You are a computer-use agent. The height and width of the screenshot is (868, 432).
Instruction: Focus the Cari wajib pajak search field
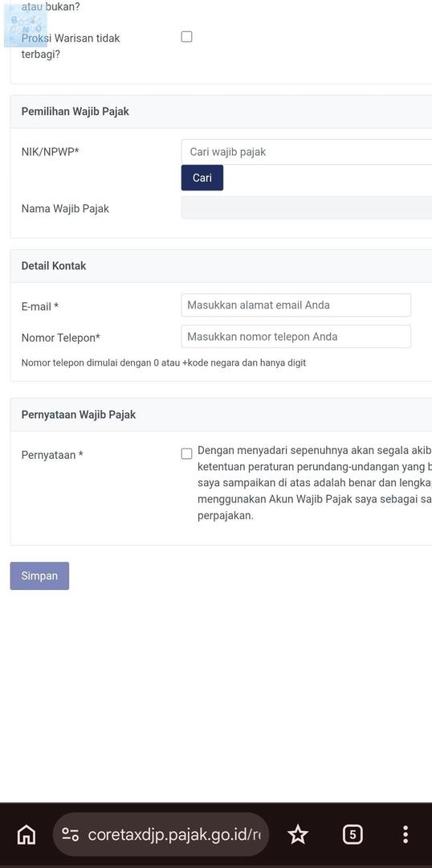307,152
